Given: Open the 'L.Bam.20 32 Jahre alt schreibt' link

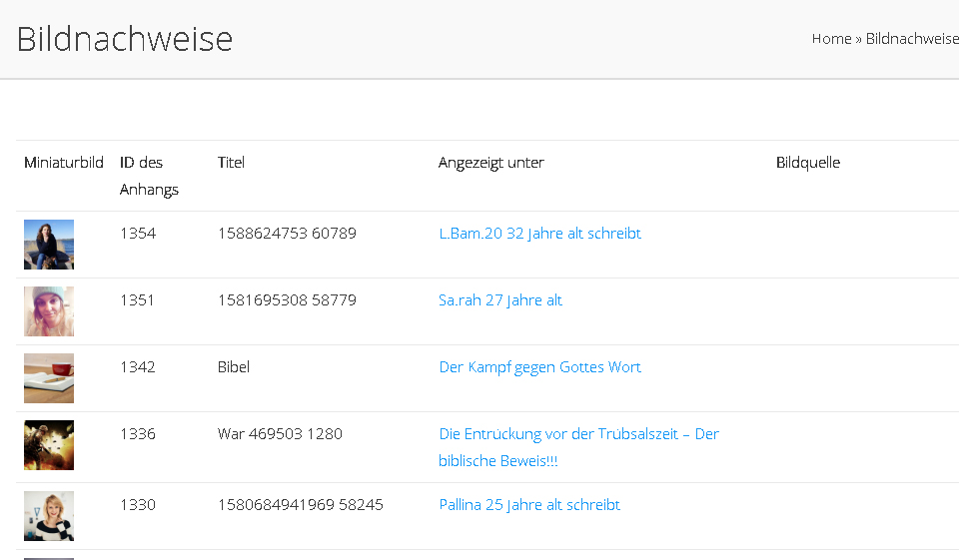Looking at the screenshot, I should [539, 234].
